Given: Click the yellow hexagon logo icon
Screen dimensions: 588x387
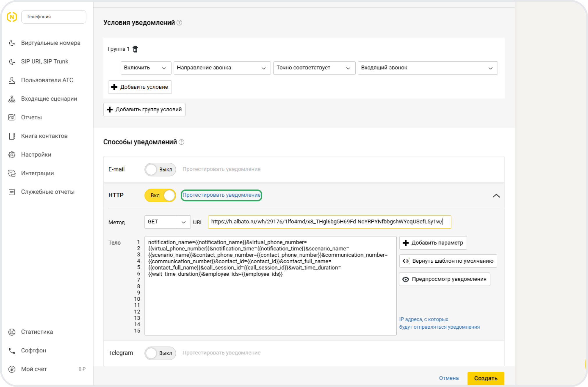Looking at the screenshot, I should click(x=12, y=17).
